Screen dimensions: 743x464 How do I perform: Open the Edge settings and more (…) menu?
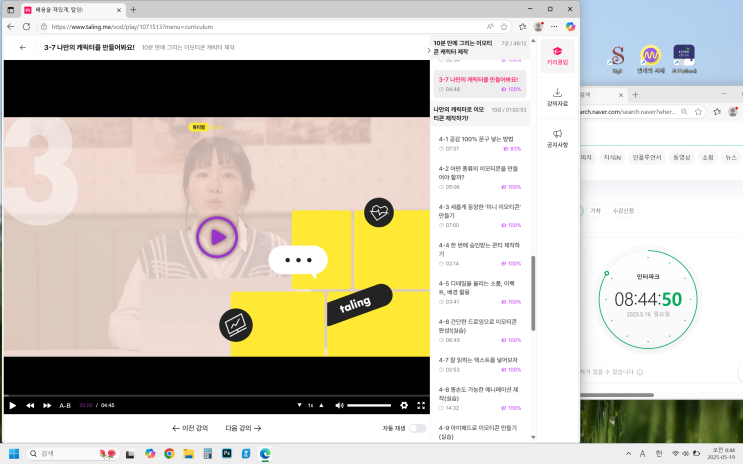[554, 27]
